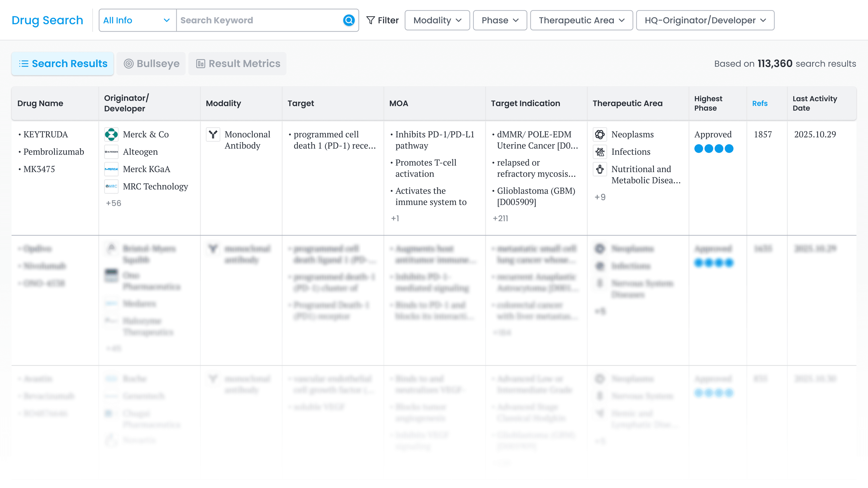Click the Approved phase progress dots for KEYTRUDA
This screenshot has height=488, width=868.
(714, 148)
